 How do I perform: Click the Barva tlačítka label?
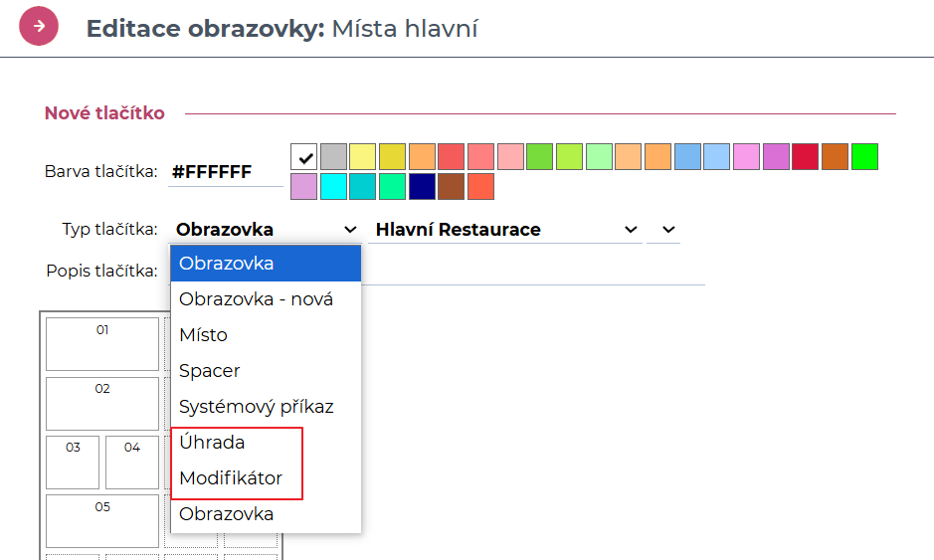[100, 171]
